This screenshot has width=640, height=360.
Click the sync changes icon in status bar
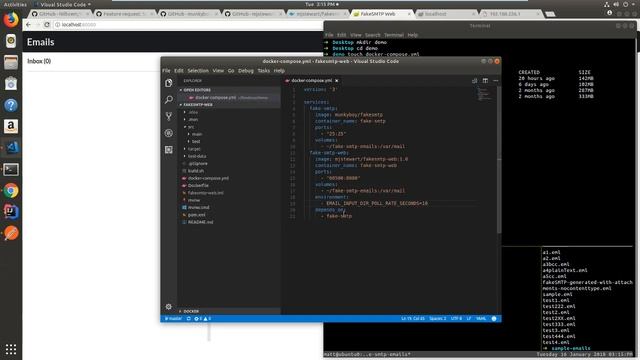tap(189, 318)
